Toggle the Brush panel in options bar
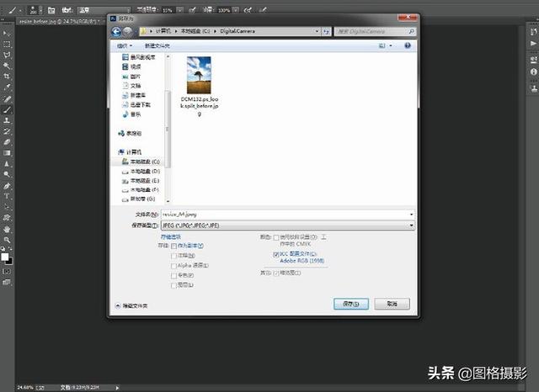539x392 pixels. [x=51, y=10]
